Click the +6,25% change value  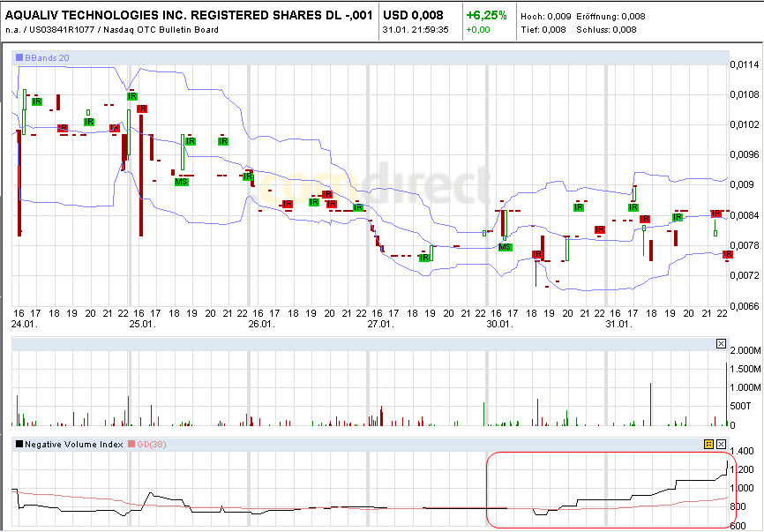[486, 15]
